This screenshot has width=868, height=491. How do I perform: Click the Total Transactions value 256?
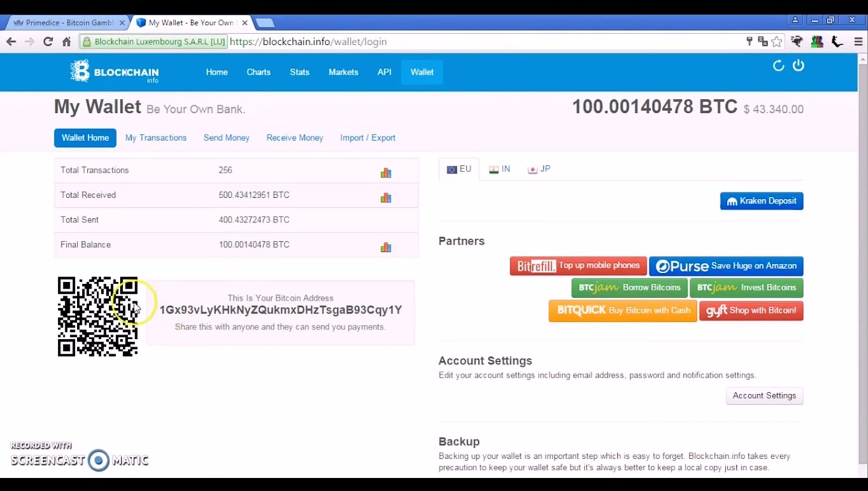pyautogui.click(x=225, y=170)
